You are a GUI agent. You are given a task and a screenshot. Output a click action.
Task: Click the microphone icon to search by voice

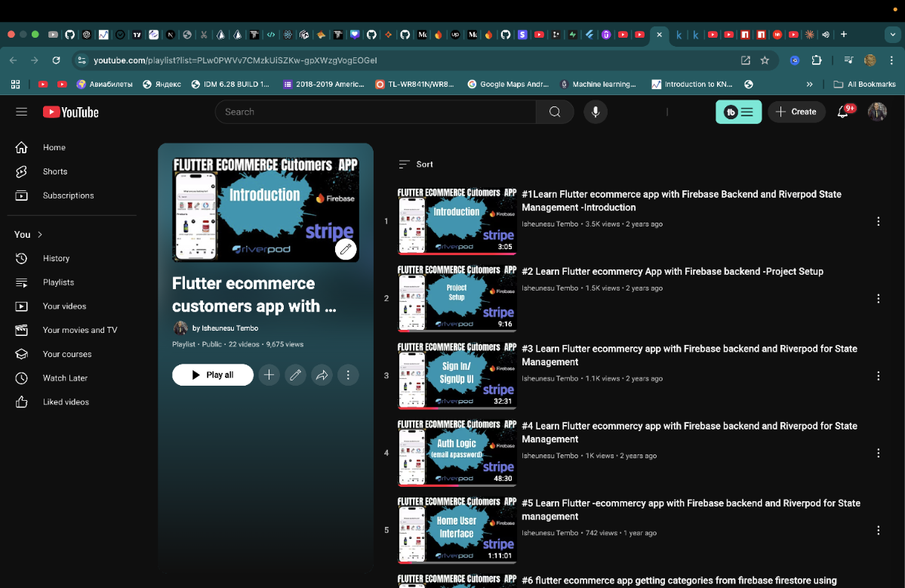[x=596, y=112]
